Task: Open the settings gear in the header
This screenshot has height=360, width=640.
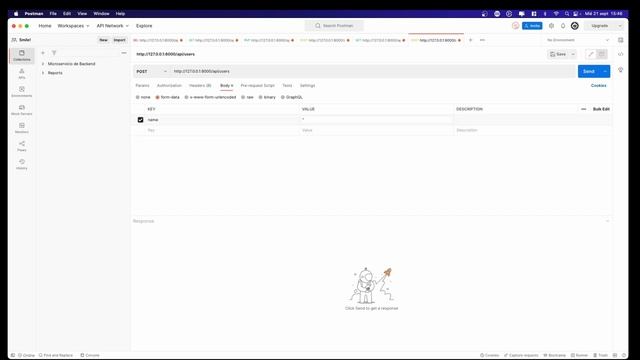Action: pyautogui.click(x=551, y=26)
